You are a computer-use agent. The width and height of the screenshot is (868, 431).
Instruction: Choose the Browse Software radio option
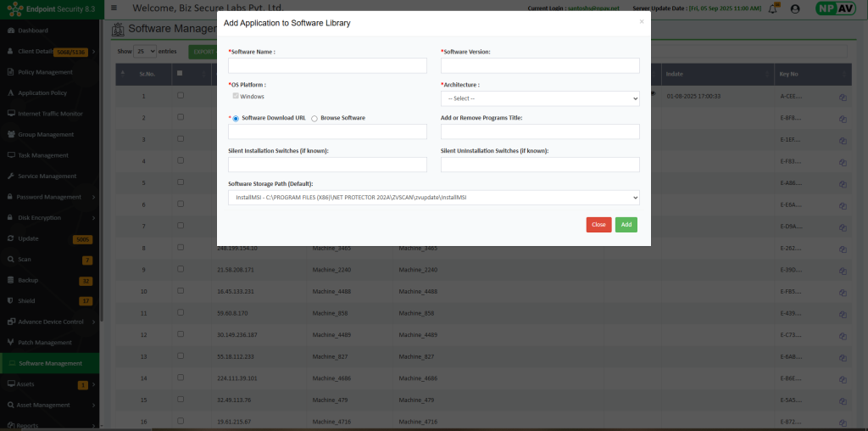314,119
